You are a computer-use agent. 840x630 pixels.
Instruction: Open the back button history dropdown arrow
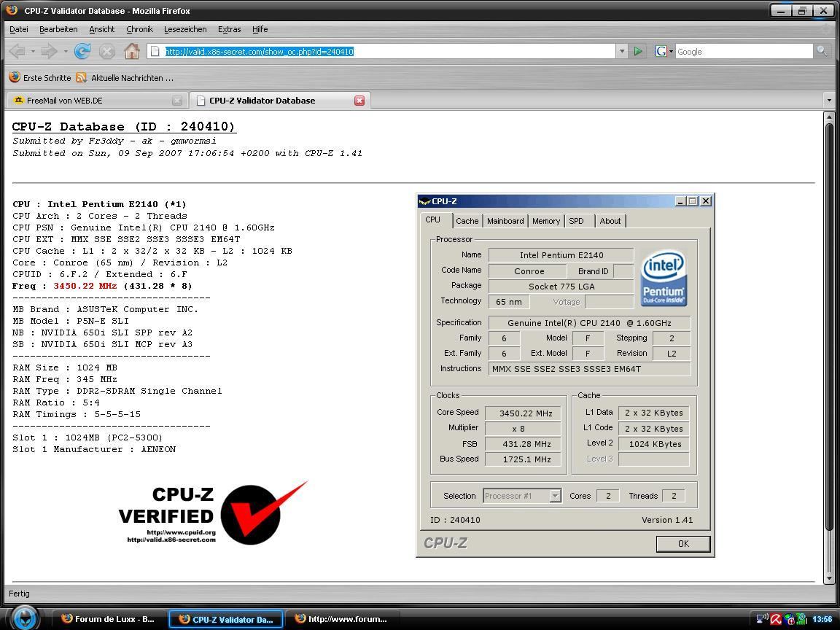33,52
